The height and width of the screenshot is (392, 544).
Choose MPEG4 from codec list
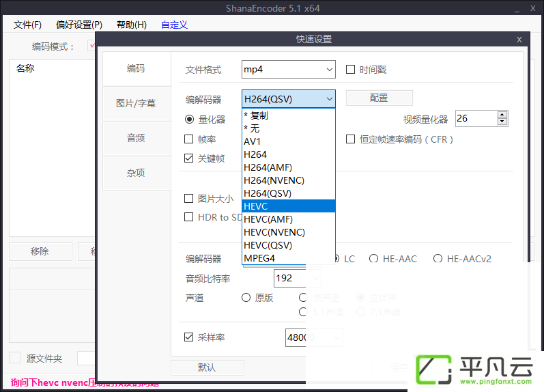point(288,258)
